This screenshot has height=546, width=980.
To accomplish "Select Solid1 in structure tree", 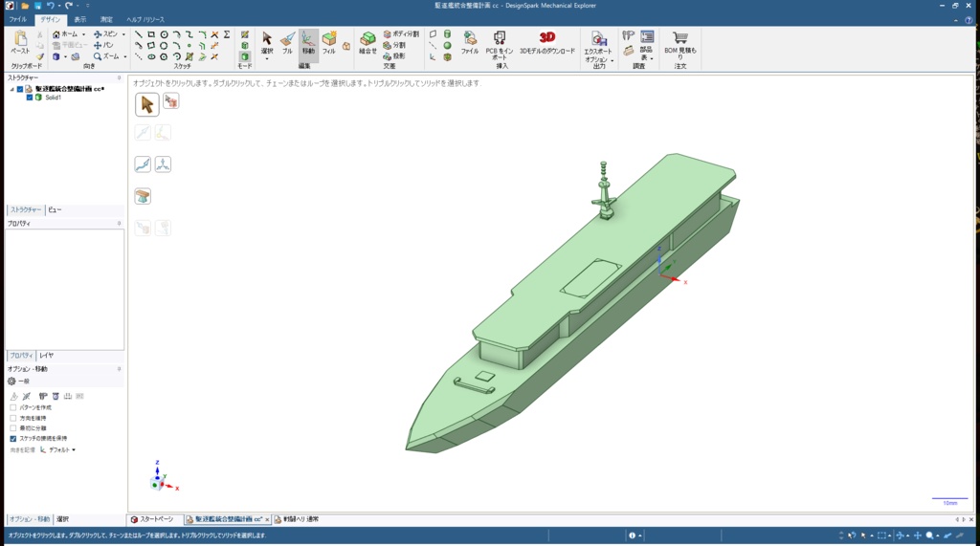I will 53,98.
